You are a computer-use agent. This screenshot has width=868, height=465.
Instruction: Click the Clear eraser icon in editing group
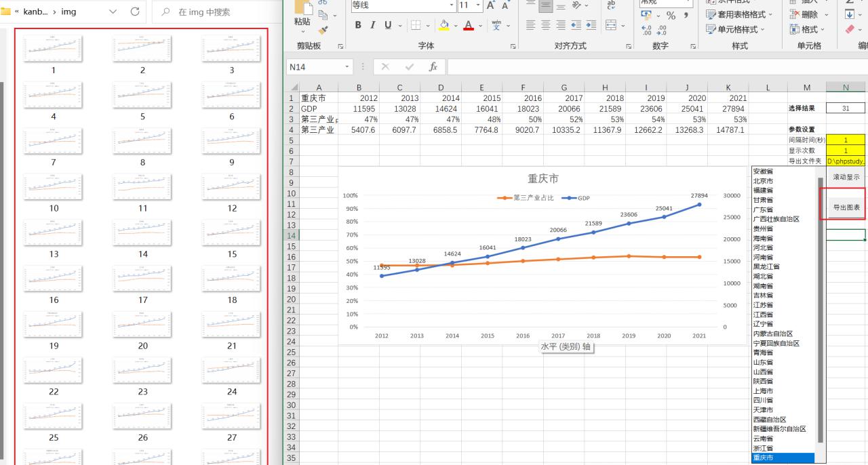pos(851,29)
